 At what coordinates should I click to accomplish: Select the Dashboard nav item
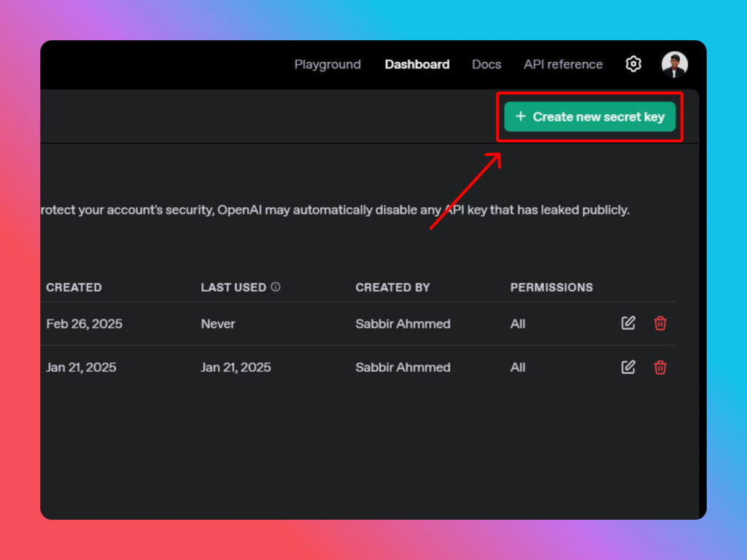pos(417,64)
